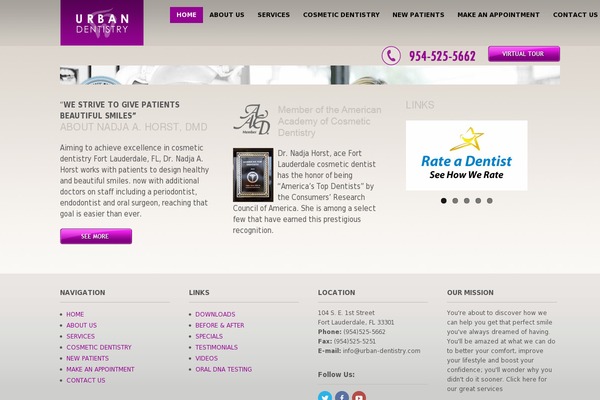Click Member of the American Academy heading
Screen dimensions: 600x400
(329, 121)
